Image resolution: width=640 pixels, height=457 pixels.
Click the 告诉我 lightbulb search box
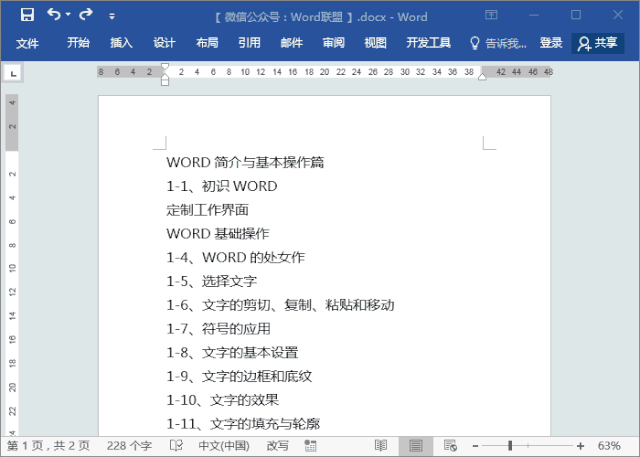tap(498, 43)
